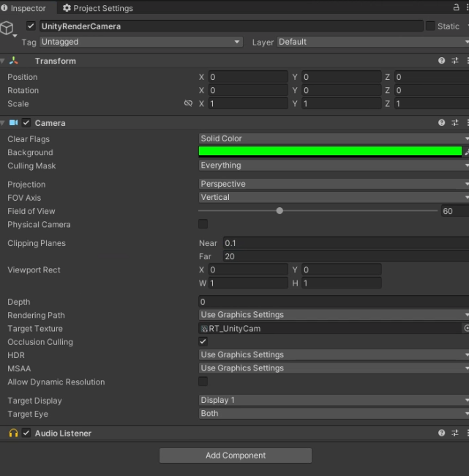469x476 pixels.
Task: Click the Add Component button
Action: point(236,455)
